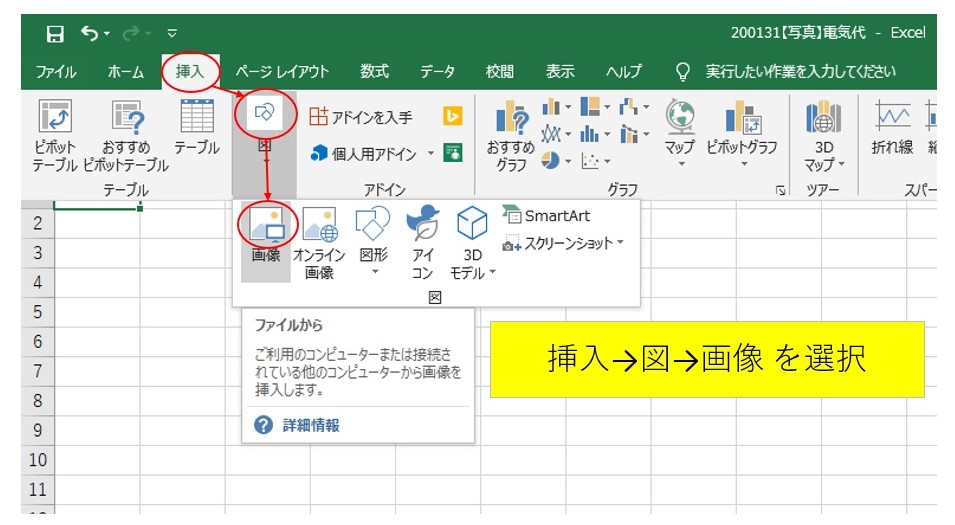Viewport: 955px width, 525px height.
Task: Click the blue help question mark icon
Action: [x=263, y=425]
